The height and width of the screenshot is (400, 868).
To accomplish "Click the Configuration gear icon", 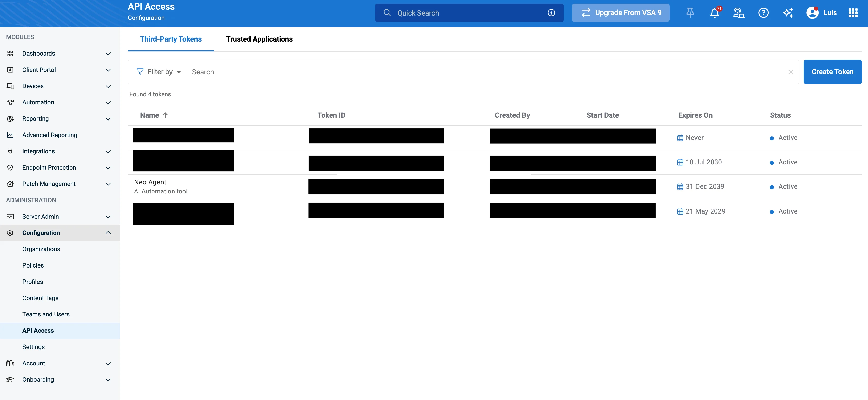I will 10,233.
